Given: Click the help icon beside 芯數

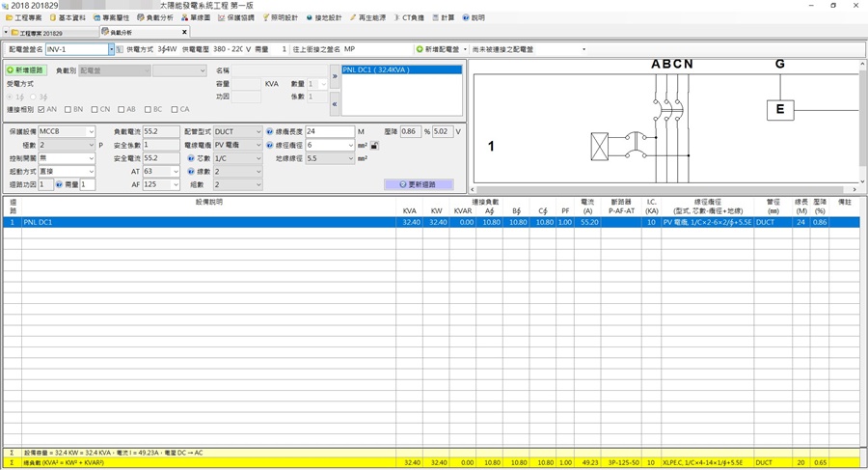Looking at the screenshot, I should 192,158.
